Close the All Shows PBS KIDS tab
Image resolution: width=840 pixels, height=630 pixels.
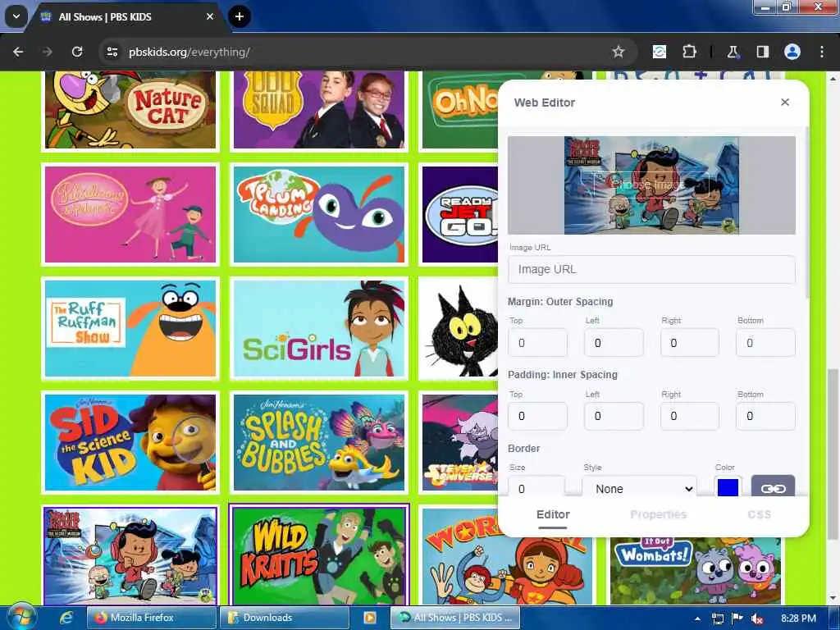pyautogui.click(x=210, y=16)
